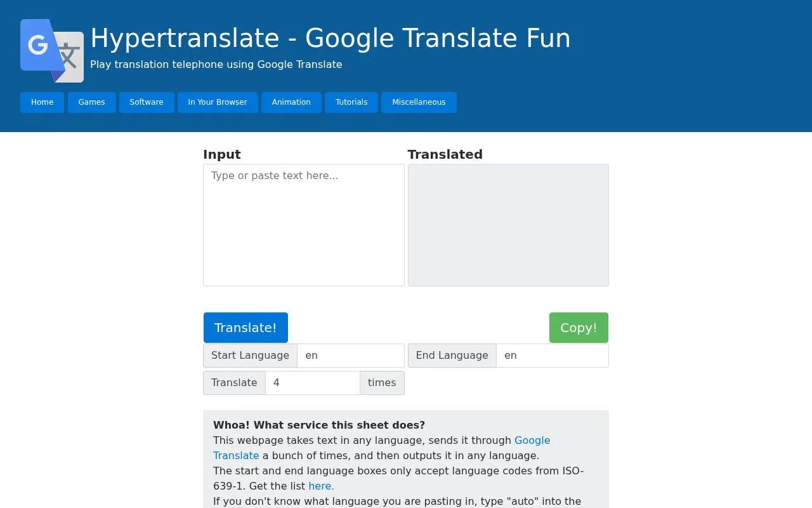Click the Translate! button
Image resolution: width=812 pixels, height=508 pixels.
246,328
